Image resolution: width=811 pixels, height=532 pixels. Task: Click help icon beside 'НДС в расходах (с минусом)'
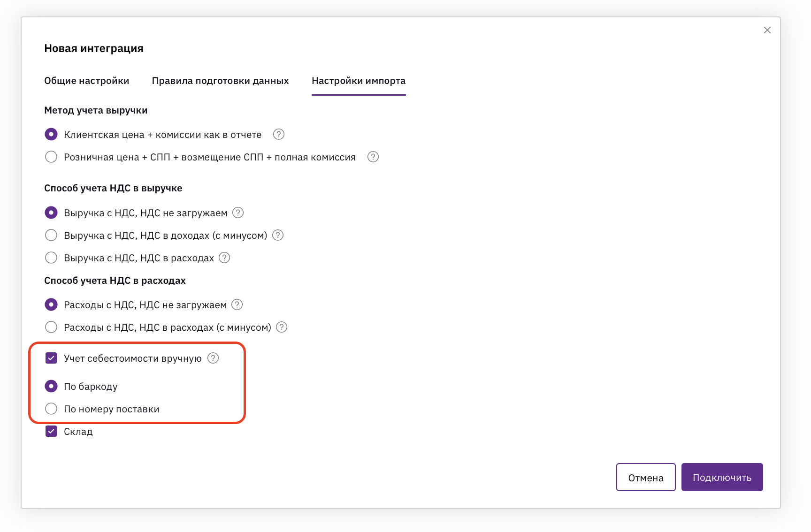[282, 327]
